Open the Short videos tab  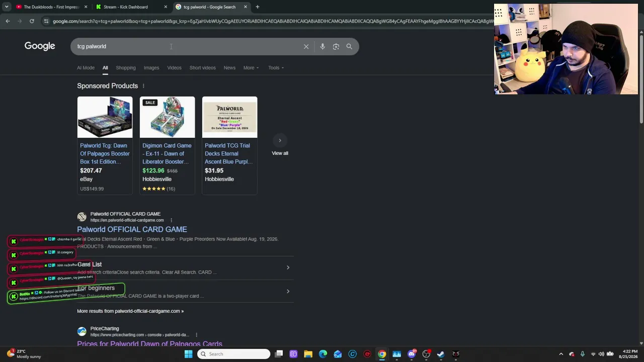(x=202, y=68)
